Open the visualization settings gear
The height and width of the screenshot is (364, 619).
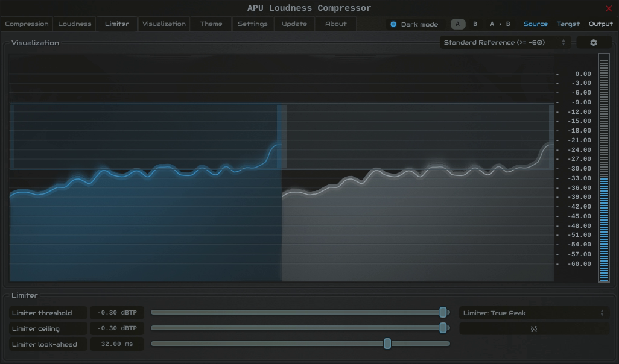(x=594, y=43)
